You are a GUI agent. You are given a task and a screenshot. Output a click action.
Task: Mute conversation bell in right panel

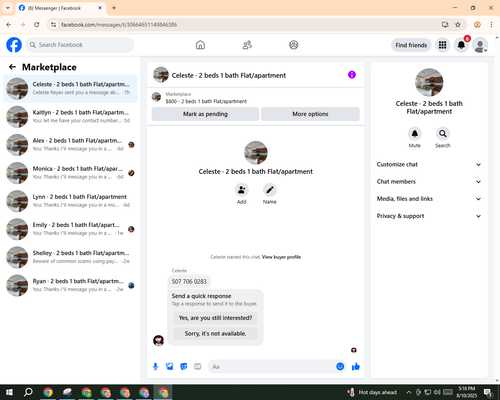point(415,134)
